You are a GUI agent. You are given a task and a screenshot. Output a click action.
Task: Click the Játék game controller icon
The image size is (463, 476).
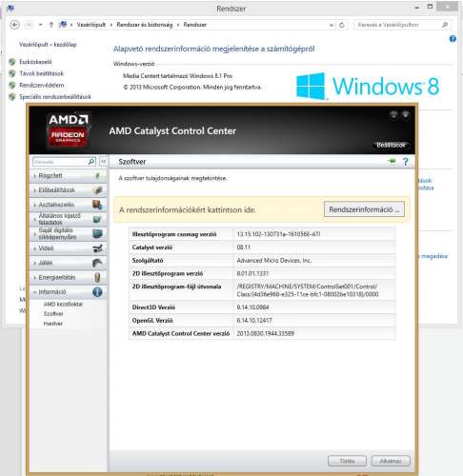click(97, 263)
